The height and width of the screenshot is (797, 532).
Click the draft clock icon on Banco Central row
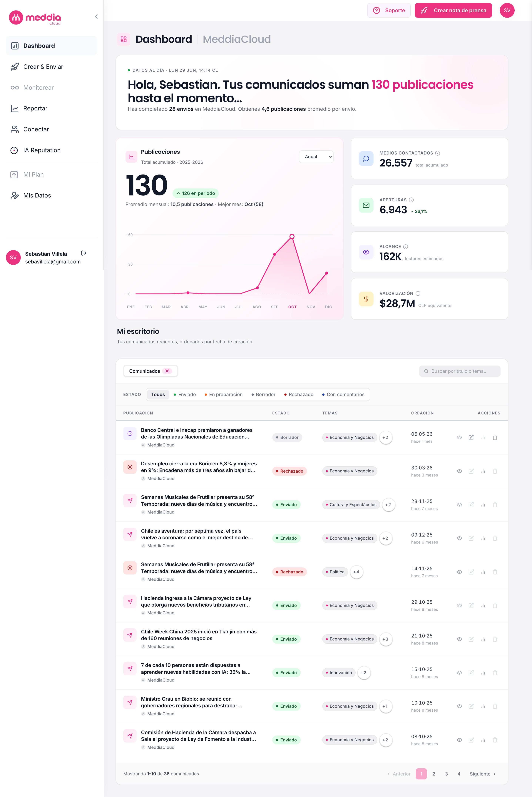click(x=130, y=433)
